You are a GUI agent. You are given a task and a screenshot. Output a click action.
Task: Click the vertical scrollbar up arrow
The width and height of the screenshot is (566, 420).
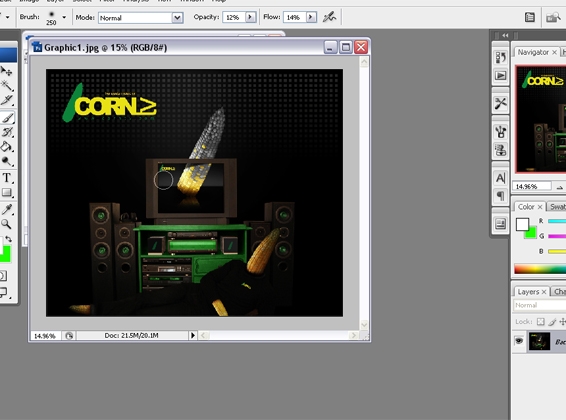(x=364, y=62)
